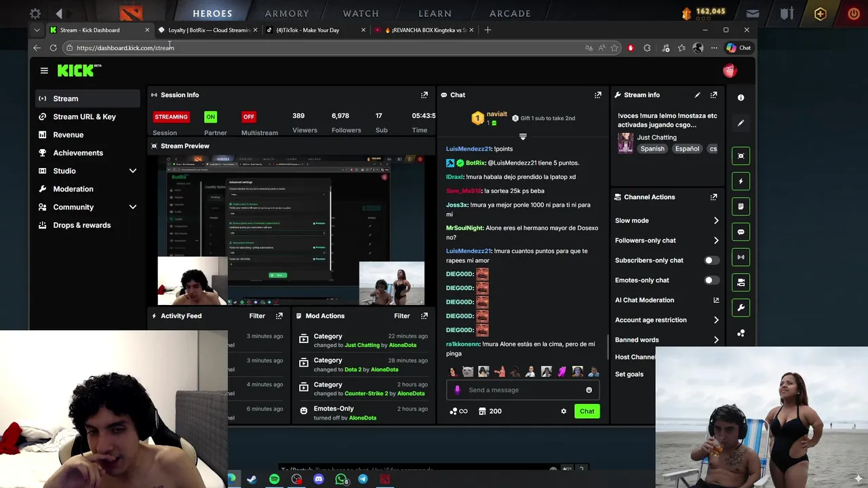Switch to TikTok Make Your Day tab
The height and width of the screenshot is (488, 868).
(x=315, y=30)
